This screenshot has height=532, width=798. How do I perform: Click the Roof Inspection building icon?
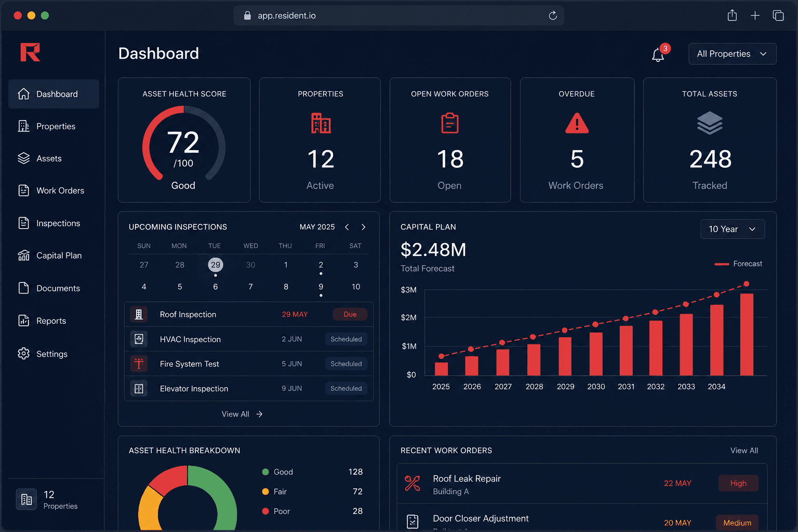[139, 314]
